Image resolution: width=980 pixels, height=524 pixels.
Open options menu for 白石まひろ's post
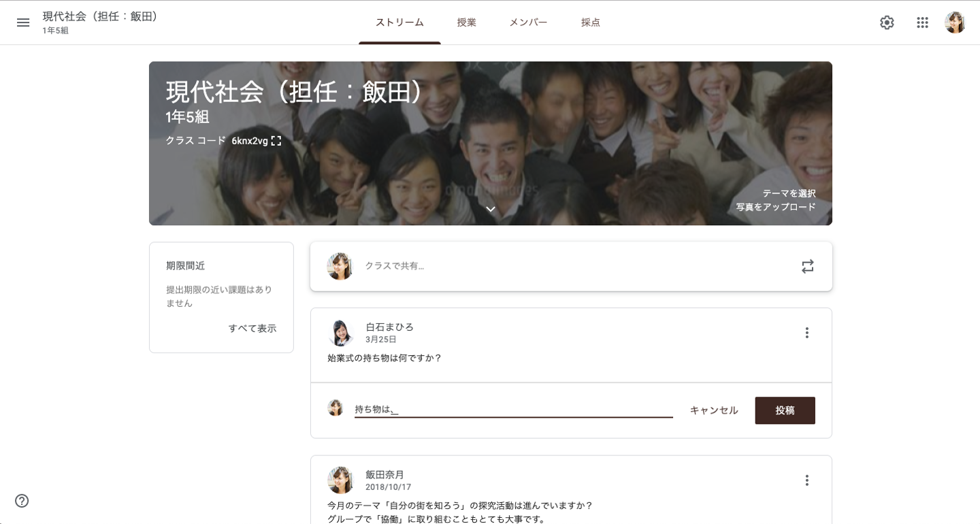807,333
